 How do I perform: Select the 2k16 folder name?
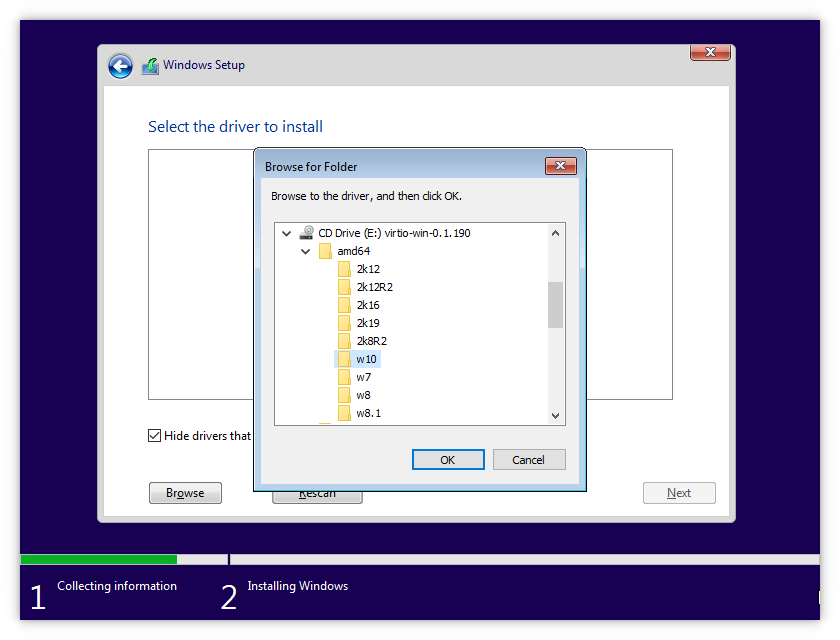click(x=368, y=305)
